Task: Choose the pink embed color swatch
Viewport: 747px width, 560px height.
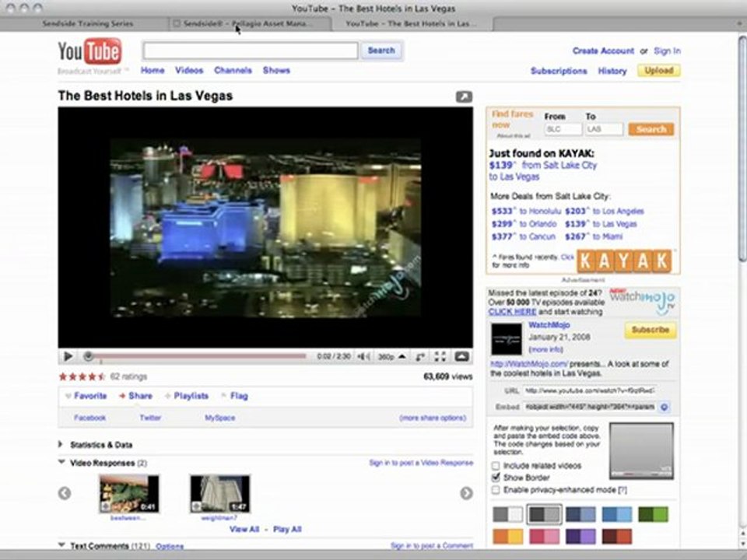Action: point(544,536)
